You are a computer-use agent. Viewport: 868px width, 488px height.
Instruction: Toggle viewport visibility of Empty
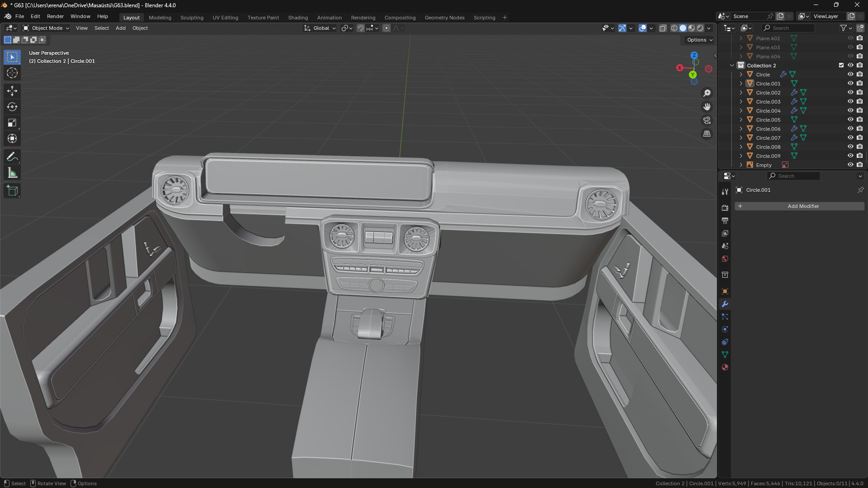point(850,165)
